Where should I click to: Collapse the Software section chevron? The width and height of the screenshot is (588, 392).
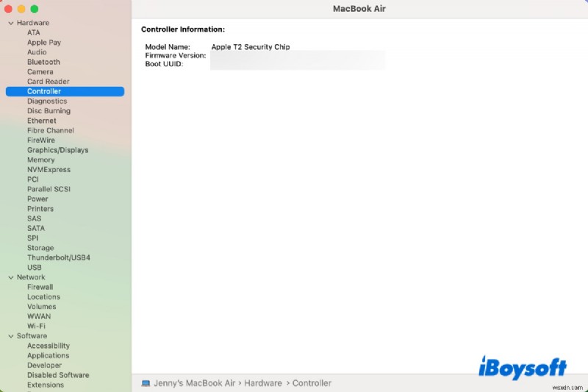pyautogui.click(x=11, y=337)
